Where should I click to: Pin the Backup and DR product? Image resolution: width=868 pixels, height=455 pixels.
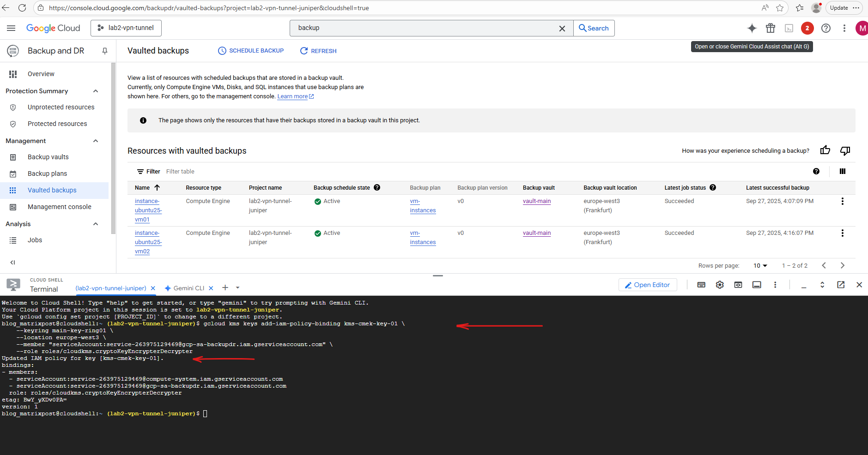pyautogui.click(x=105, y=51)
